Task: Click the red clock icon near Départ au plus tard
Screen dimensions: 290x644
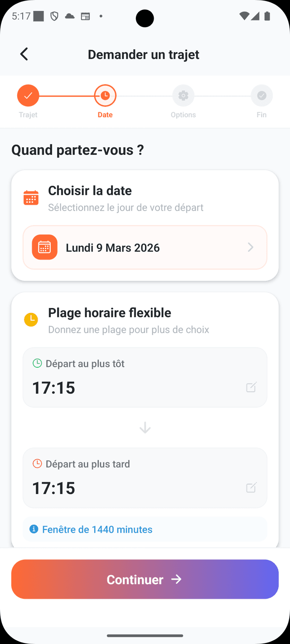Action: [37, 464]
